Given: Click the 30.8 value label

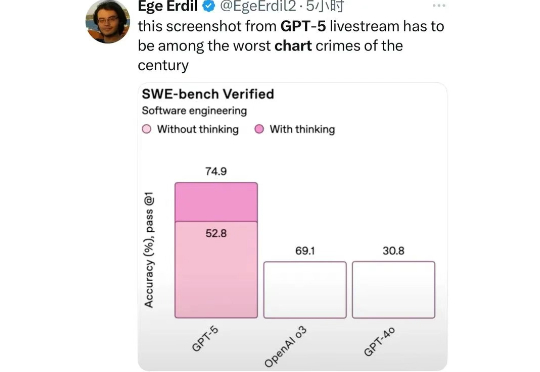Looking at the screenshot, I should (394, 251).
